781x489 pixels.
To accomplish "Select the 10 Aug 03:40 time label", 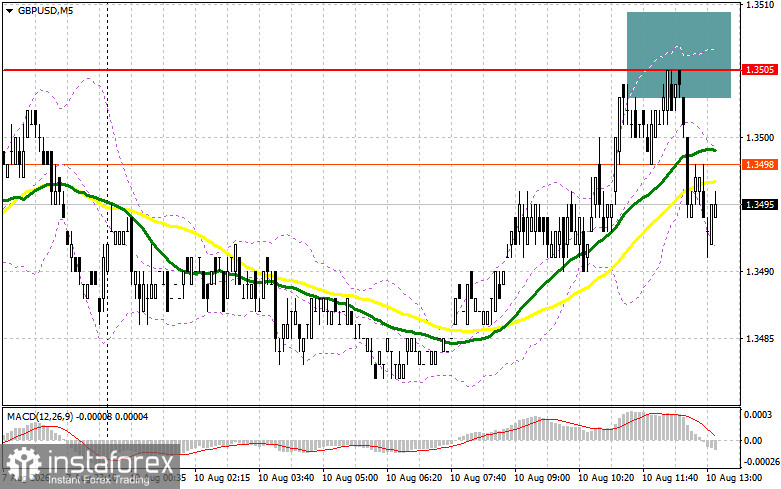I will pyautogui.click(x=286, y=478).
